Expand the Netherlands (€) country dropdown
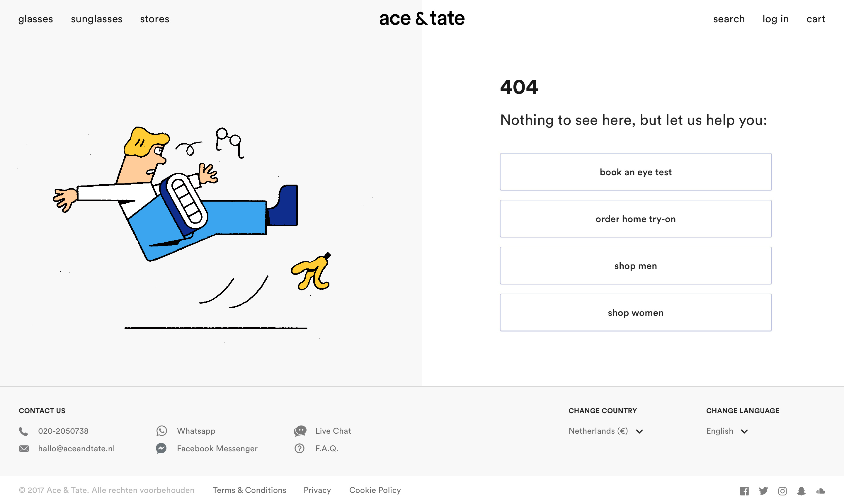Image resolution: width=844 pixels, height=504 pixels. 605,431
